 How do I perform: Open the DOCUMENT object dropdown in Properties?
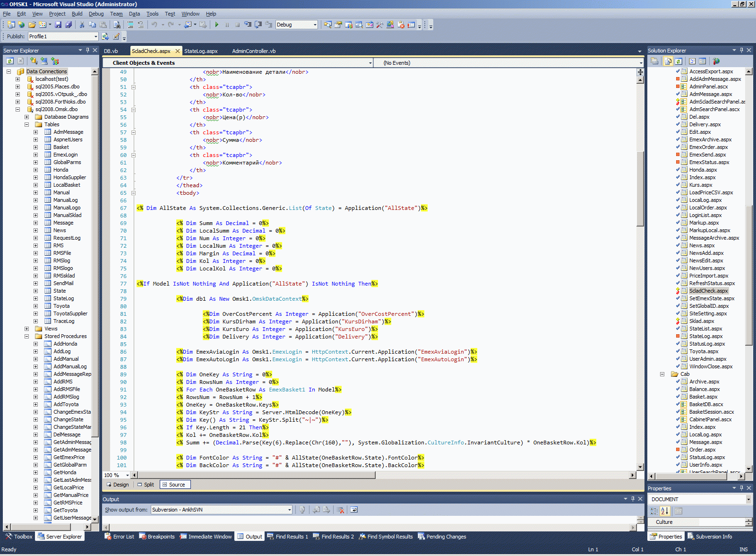coord(748,499)
